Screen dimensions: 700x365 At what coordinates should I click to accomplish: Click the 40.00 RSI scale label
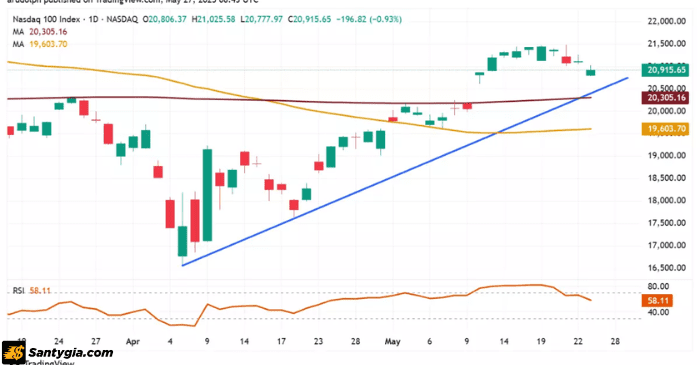coord(658,312)
